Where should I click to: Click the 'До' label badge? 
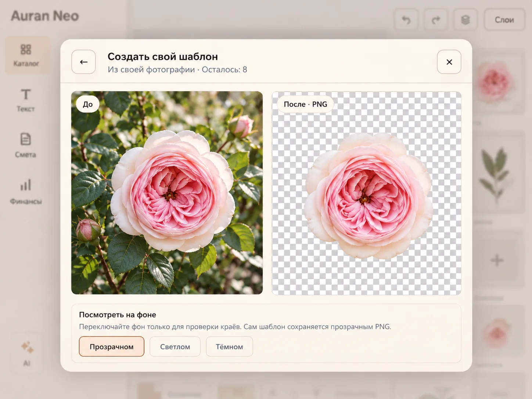tap(88, 104)
